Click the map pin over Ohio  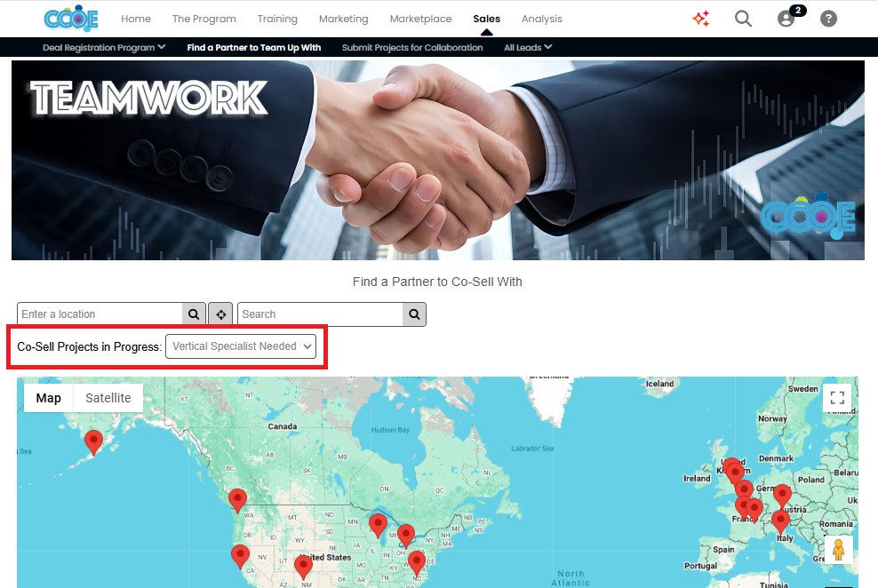[406, 536]
